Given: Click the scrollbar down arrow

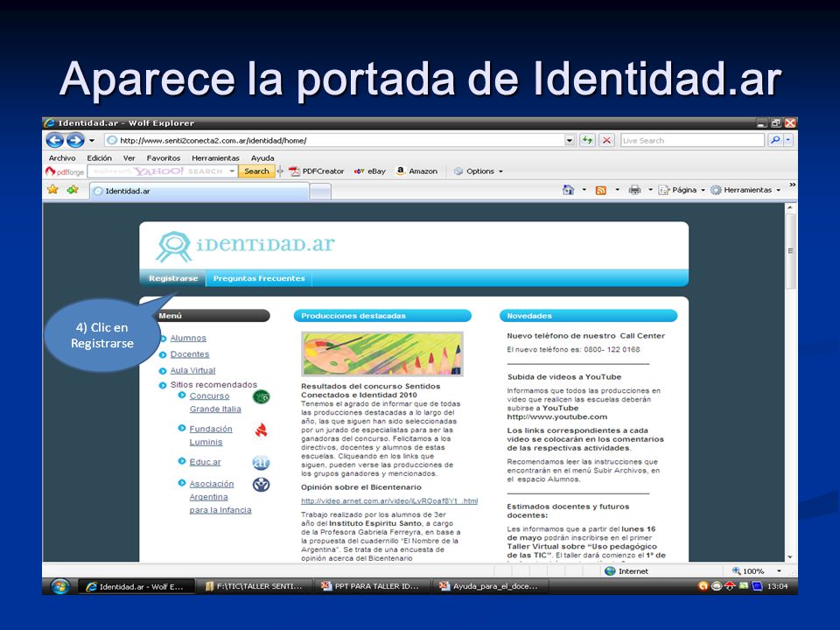Looking at the screenshot, I should [791, 557].
